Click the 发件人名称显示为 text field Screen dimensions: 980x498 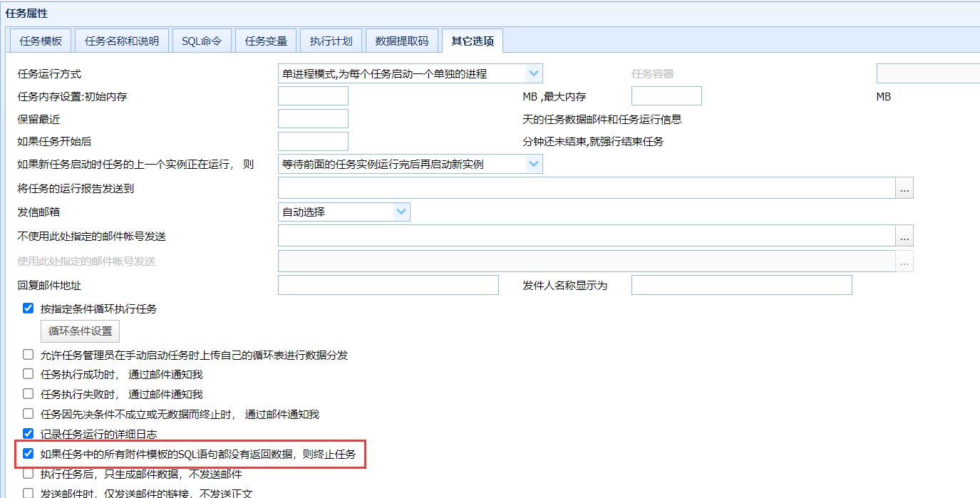click(x=742, y=285)
